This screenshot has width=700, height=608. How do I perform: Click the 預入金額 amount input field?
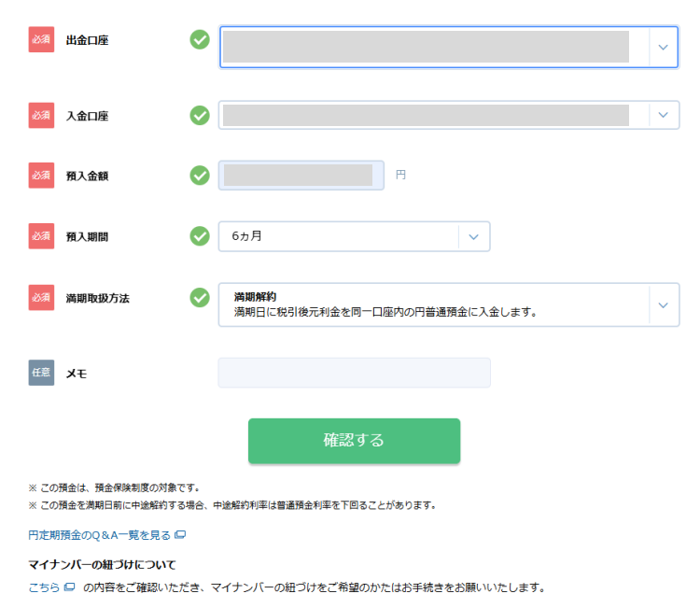pyautogui.click(x=299, y=175)
